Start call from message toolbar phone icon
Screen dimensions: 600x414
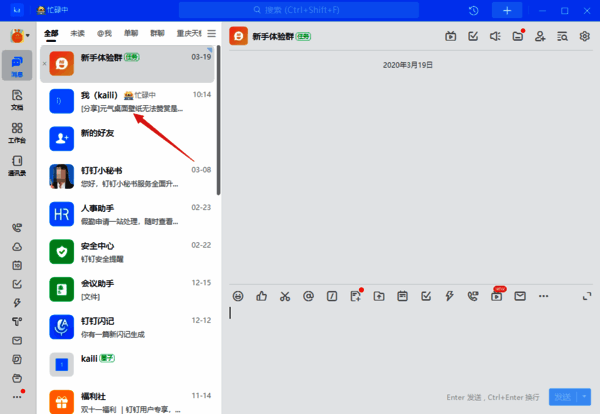click(473, 296)
